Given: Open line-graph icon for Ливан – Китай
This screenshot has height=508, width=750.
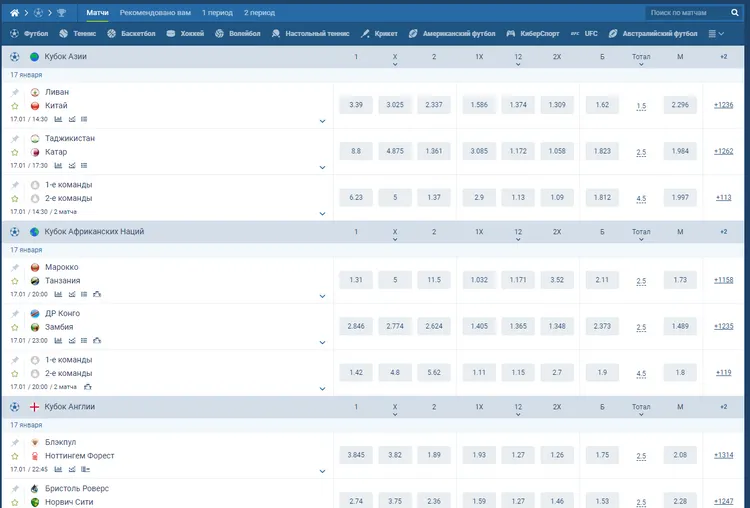Looking at the screenshot, I should point(72,119).
